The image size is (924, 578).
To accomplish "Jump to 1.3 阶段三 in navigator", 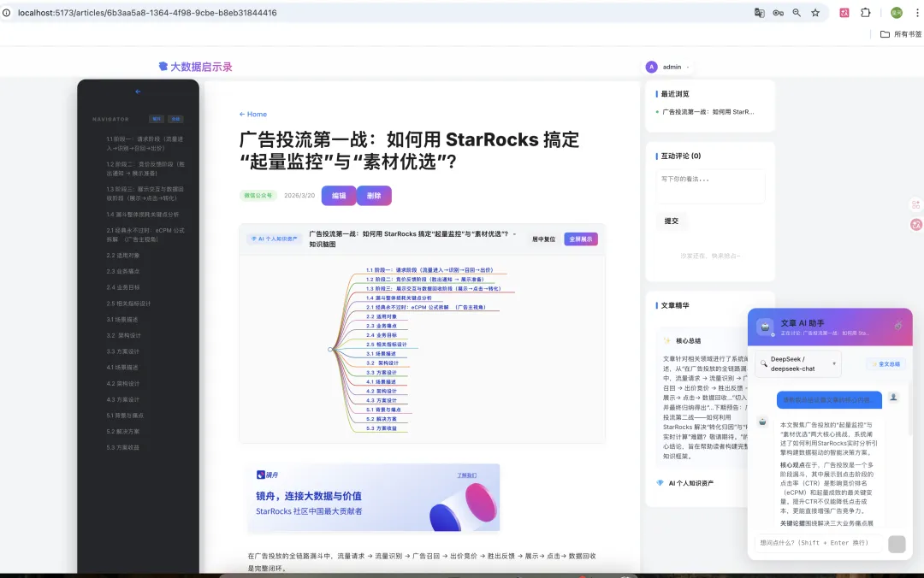I will point(145,193).
